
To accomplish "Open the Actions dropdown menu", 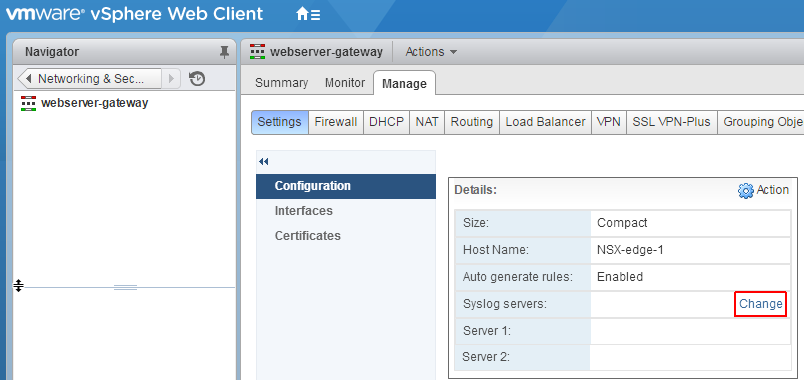I will (x=431, y=52).
